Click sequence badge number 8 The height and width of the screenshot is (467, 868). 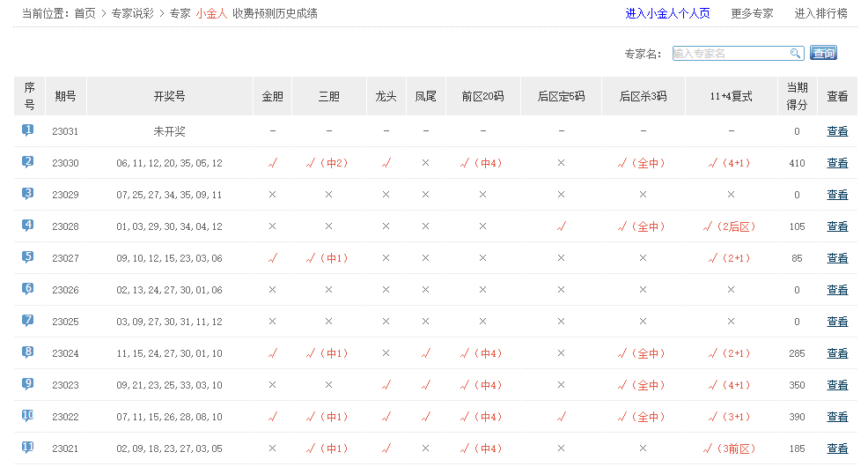click(28, 352)
